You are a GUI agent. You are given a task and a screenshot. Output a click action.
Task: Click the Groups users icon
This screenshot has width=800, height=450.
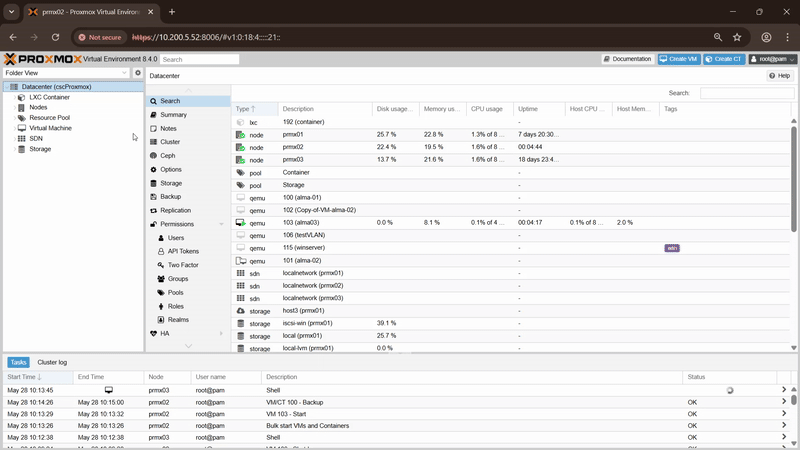tap(161, 279)
